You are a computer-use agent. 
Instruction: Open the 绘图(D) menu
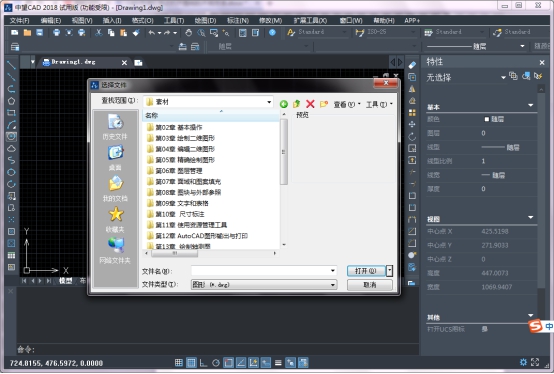coord(205,20)
